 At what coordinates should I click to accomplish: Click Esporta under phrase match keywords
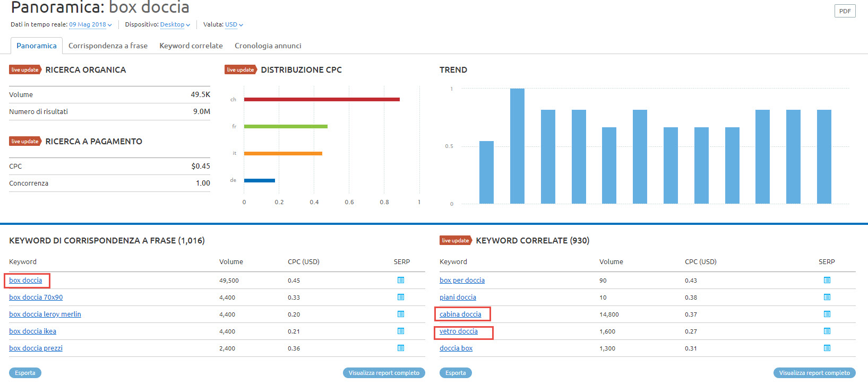coord(25,373)
